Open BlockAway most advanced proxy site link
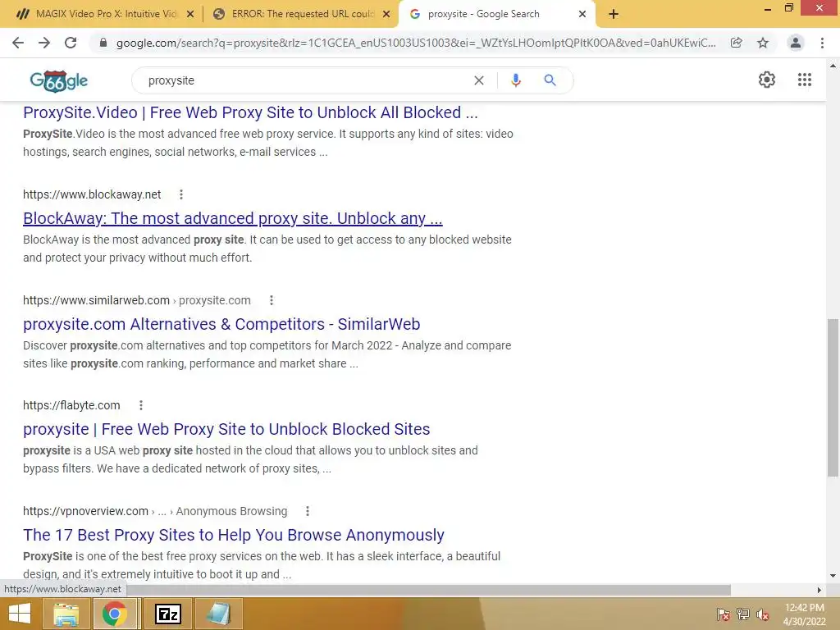This screenshot has height=630, width=840. coord(232,218)
